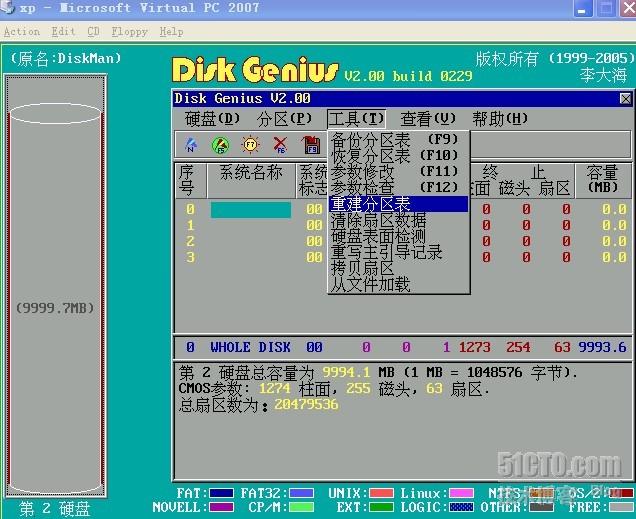
Task: Choose the highlighted 重建分区表 entry
Action: 398,204
